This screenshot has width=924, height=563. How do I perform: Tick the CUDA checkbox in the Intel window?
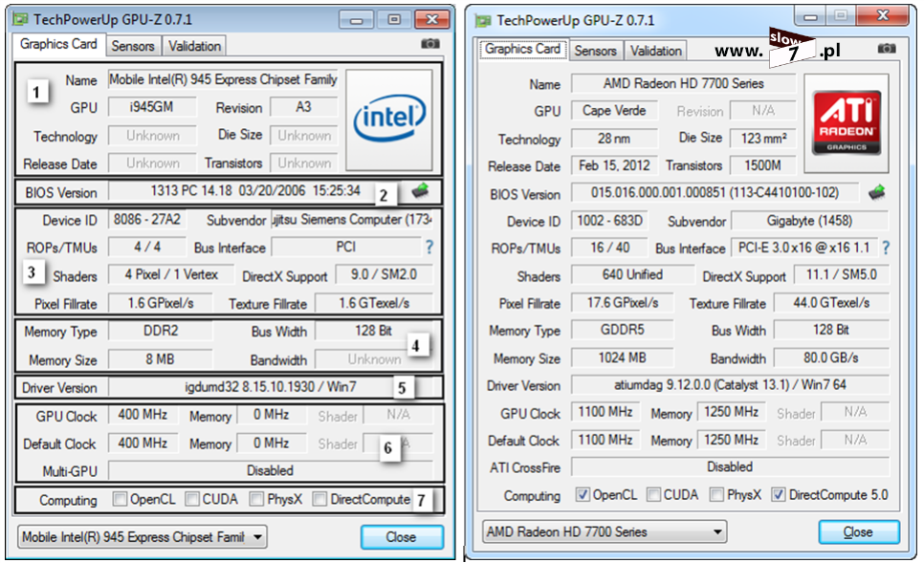(192, 499)
